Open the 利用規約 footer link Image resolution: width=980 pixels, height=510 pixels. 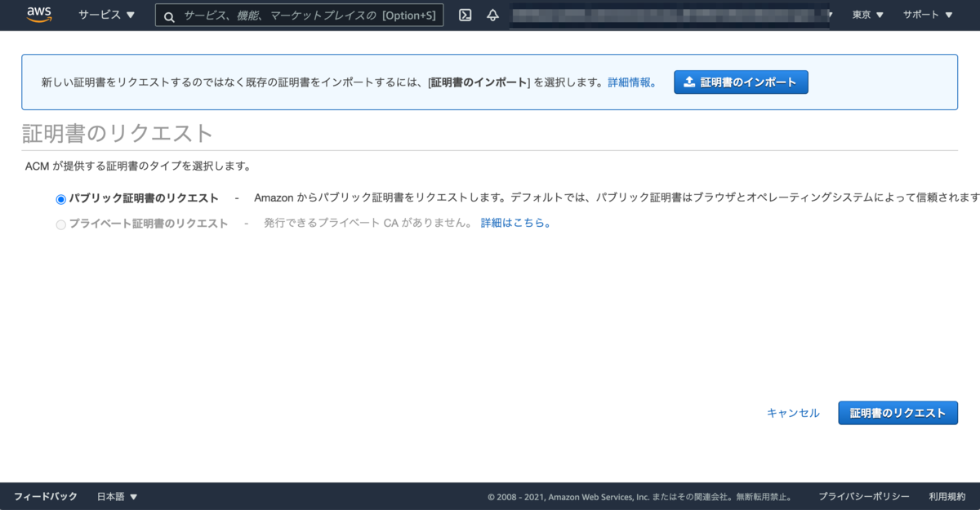coord(947,496)
